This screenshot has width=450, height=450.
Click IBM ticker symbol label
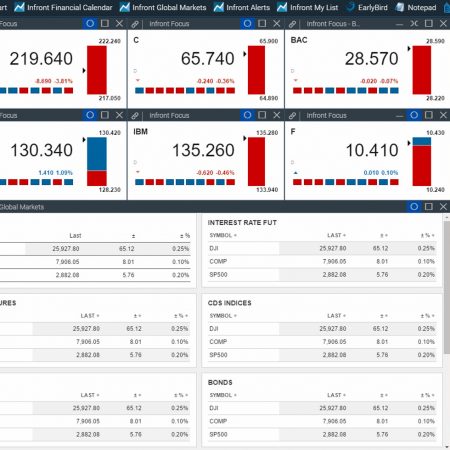[x=140, y=132]
